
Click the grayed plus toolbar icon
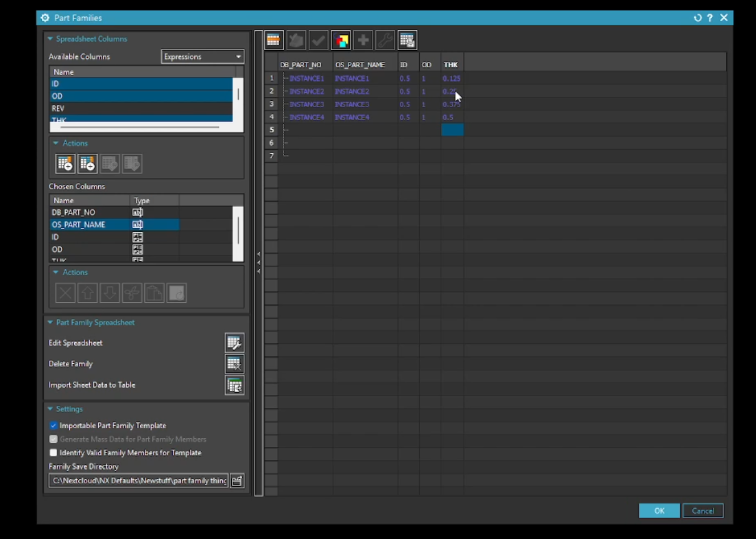coord(363,41)
